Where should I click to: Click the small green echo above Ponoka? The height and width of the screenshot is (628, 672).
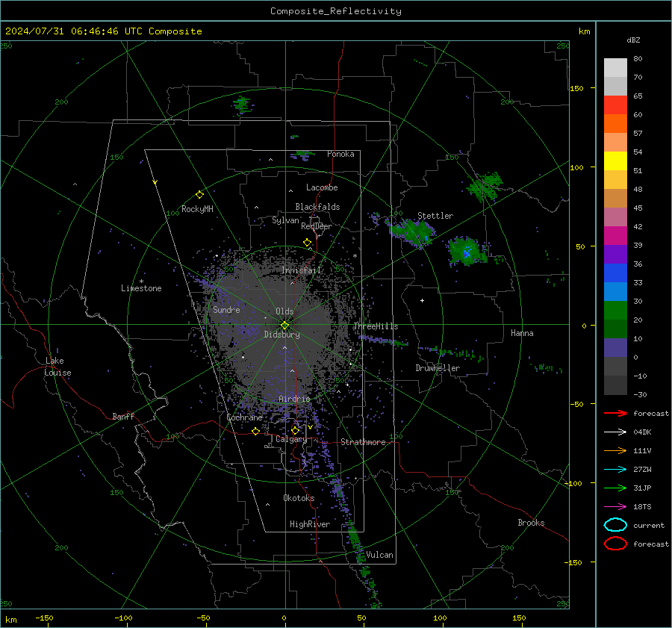point(304,153)
